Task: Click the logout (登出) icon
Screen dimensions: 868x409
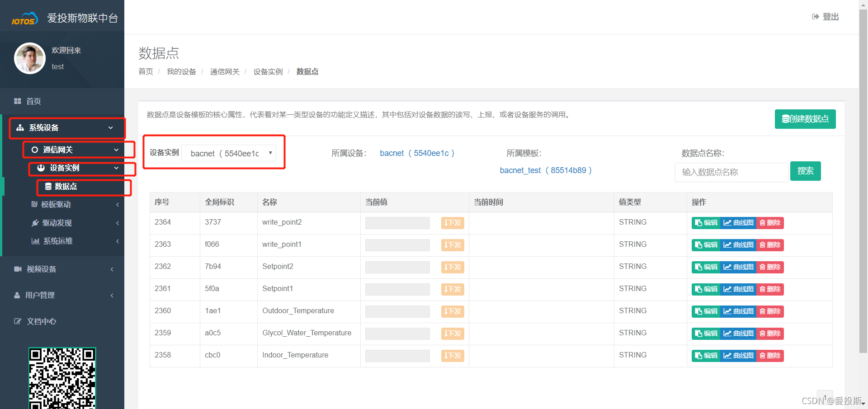Action: [x=816, y=17]
